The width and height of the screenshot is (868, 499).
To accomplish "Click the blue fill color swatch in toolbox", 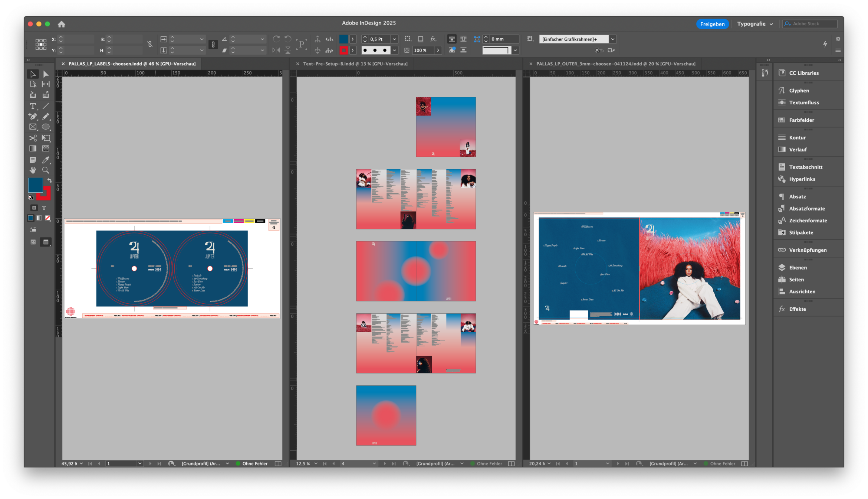I will [x=35, y=185].
